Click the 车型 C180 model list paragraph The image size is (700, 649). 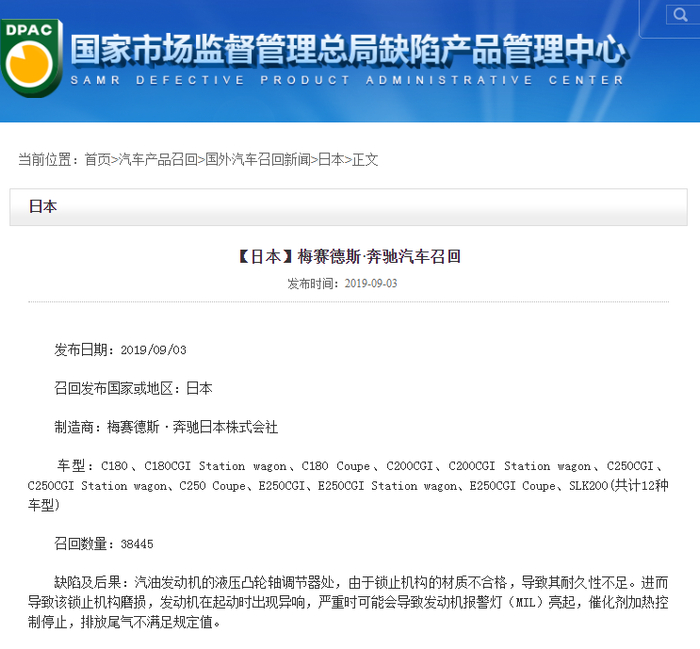[348, 486]
